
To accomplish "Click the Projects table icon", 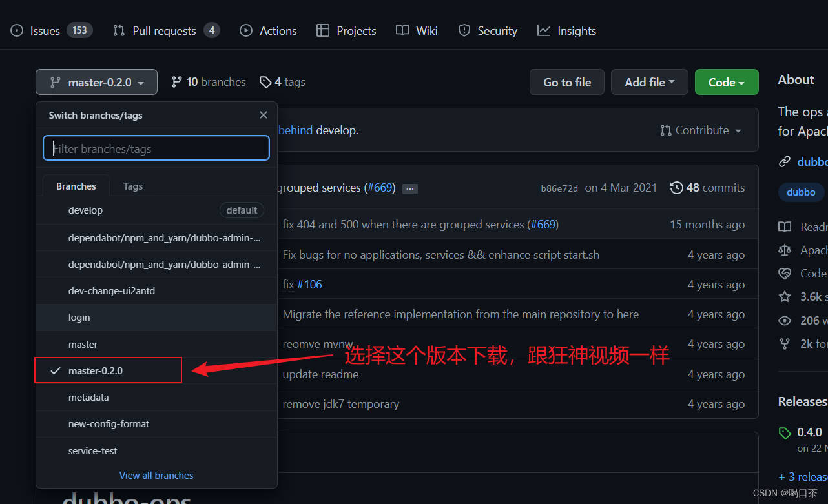I will click(x=322, y=30).
